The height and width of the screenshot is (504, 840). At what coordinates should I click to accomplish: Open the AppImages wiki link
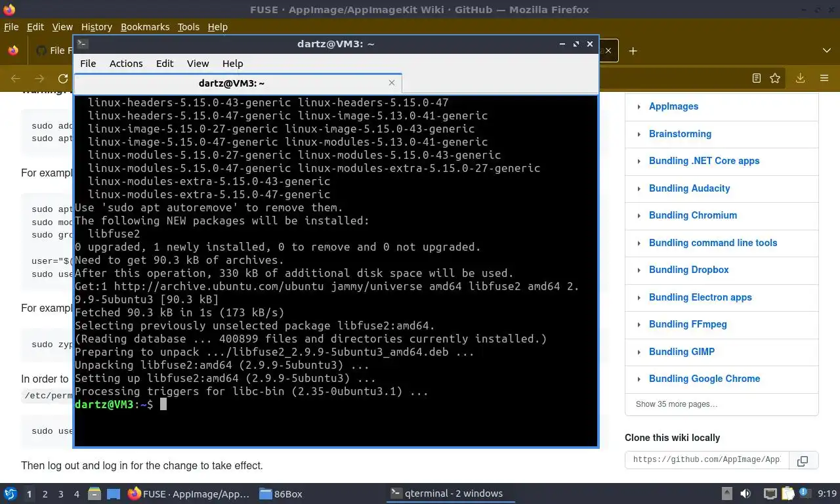(x=673, y=106)
